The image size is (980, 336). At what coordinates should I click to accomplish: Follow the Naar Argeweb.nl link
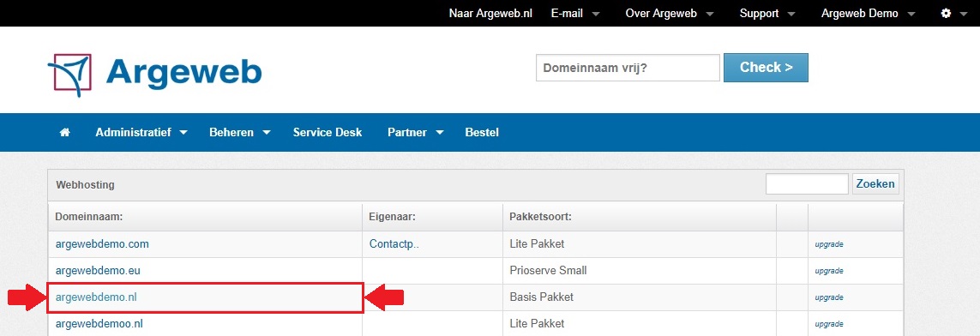[490, 13]
